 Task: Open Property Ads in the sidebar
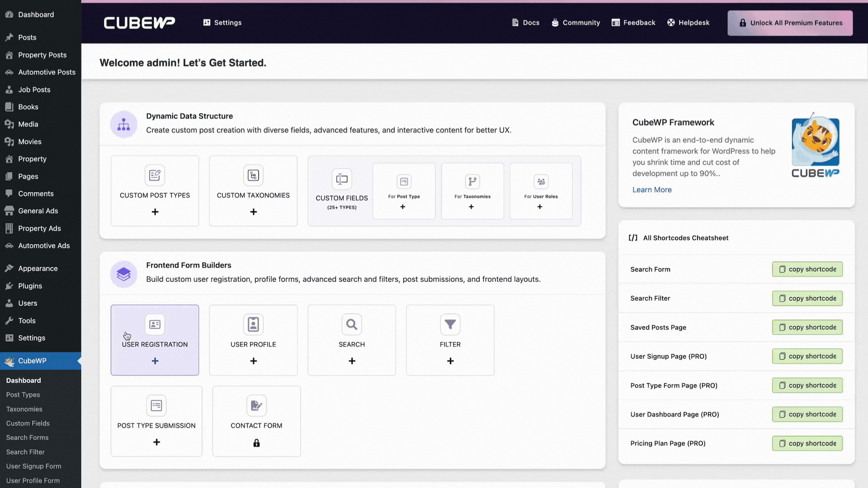[x=41, y=228]
